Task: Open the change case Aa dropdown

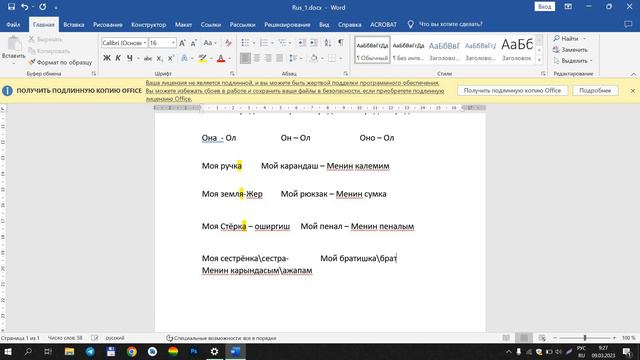Action: click(210, 43)
